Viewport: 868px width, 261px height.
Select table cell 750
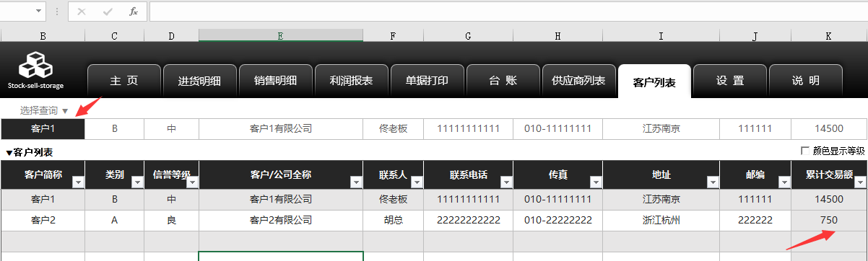(x=829, y=220)
